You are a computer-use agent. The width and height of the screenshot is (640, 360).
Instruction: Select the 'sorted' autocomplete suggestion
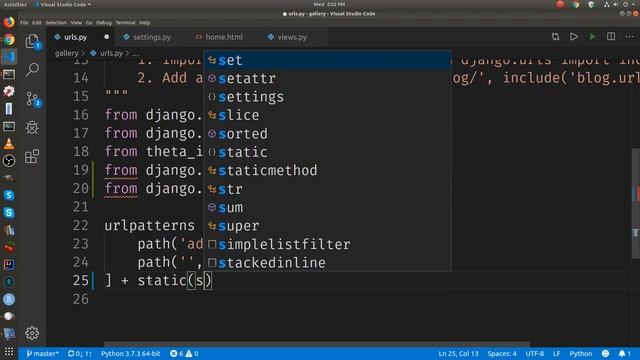point(327,133)
